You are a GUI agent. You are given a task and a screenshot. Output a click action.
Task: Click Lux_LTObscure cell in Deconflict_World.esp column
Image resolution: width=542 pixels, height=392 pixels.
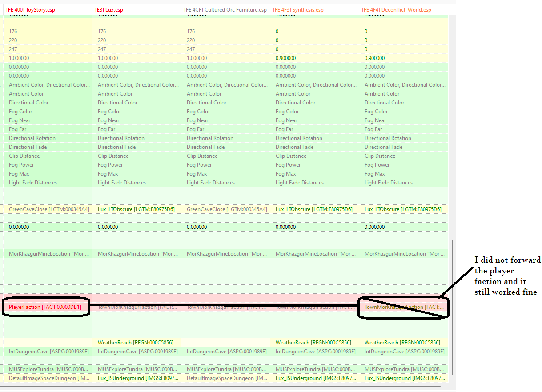403,209
